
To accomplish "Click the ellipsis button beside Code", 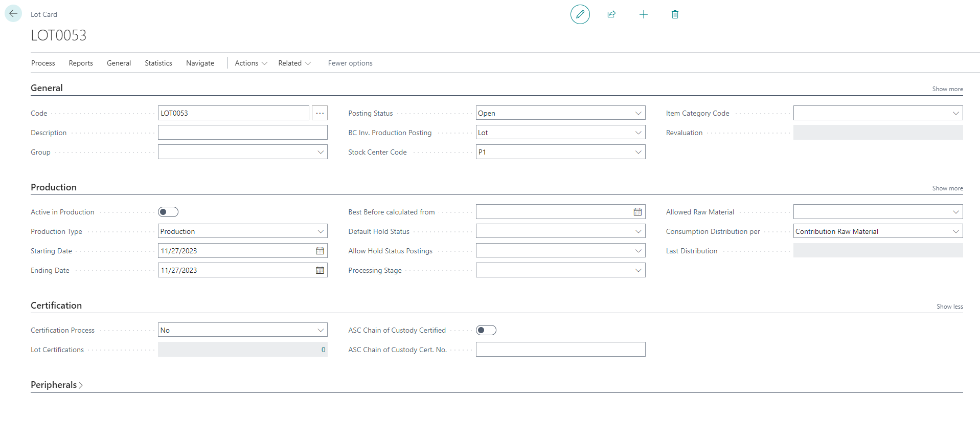I will pos(320,113).
